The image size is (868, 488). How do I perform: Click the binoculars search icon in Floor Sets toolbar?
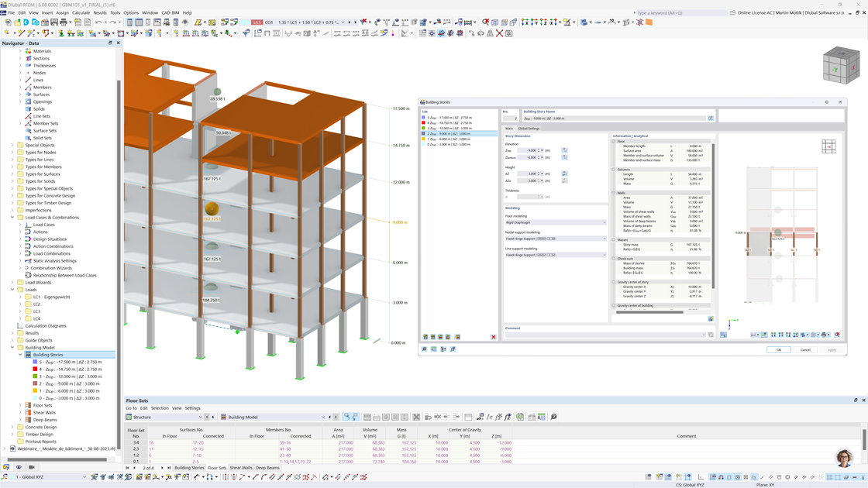click(x=553, y=416)
